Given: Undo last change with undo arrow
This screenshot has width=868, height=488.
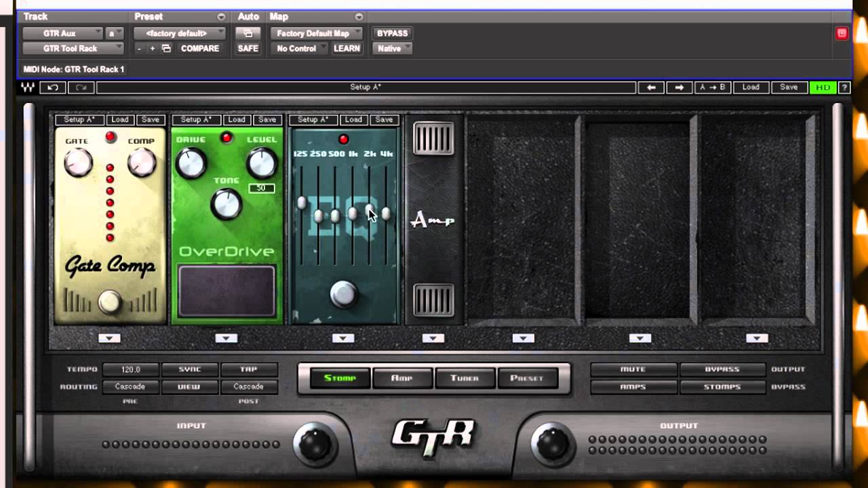Looking at the screenshot, I should pyautogui.click(x=52, y=87).
